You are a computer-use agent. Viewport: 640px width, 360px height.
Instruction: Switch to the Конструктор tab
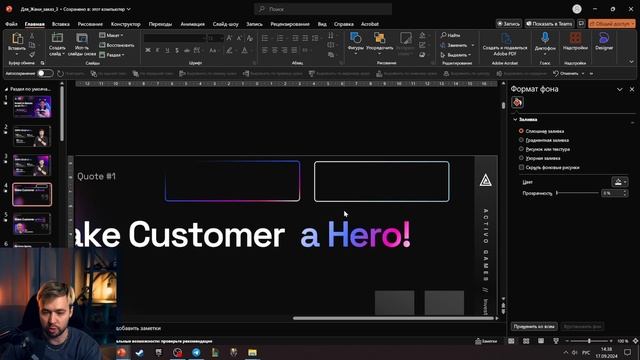126,24
